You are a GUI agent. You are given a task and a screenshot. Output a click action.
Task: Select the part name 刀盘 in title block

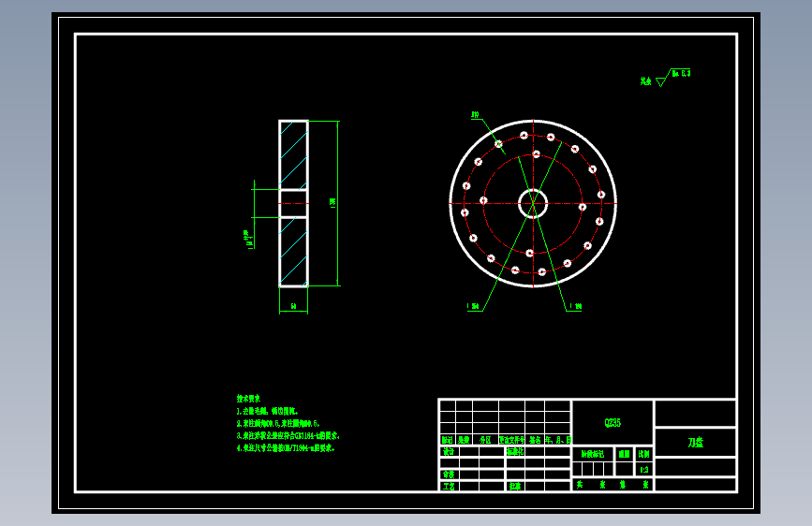pos(696,443)
